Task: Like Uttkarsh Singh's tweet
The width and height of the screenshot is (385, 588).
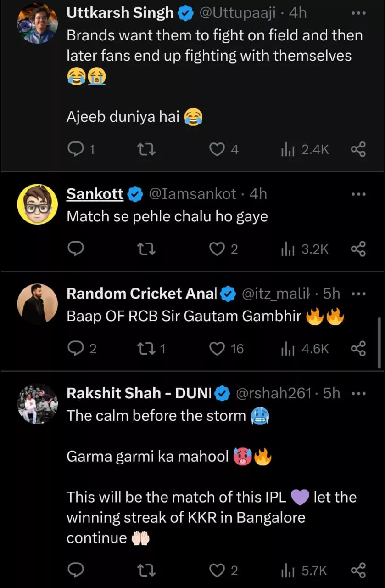Action: (217, 149)
